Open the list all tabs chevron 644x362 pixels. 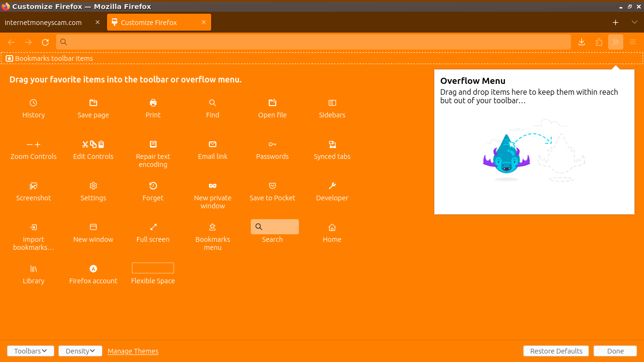(x=634, y=22)
